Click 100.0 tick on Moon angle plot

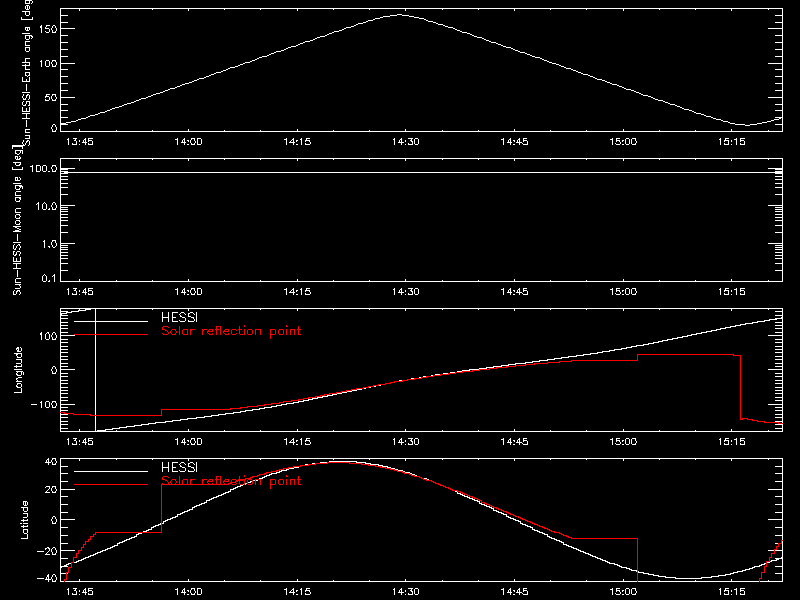click(43, 169)
